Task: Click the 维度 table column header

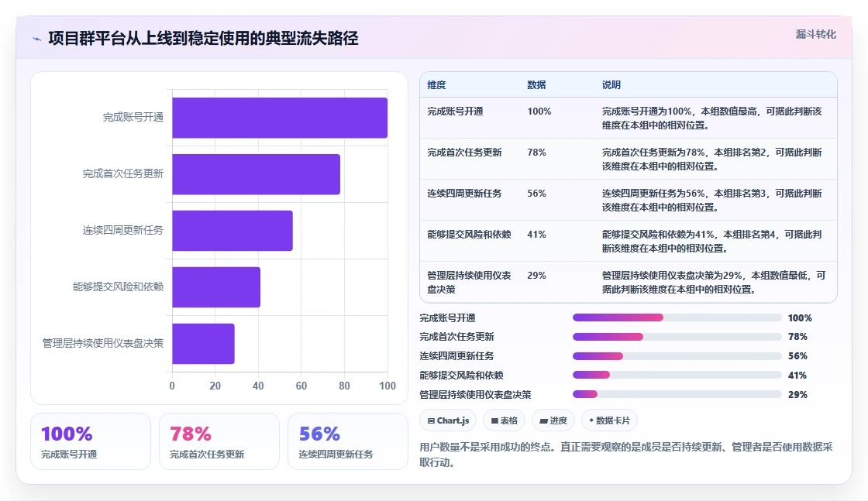Action: (x=436, y=85)
